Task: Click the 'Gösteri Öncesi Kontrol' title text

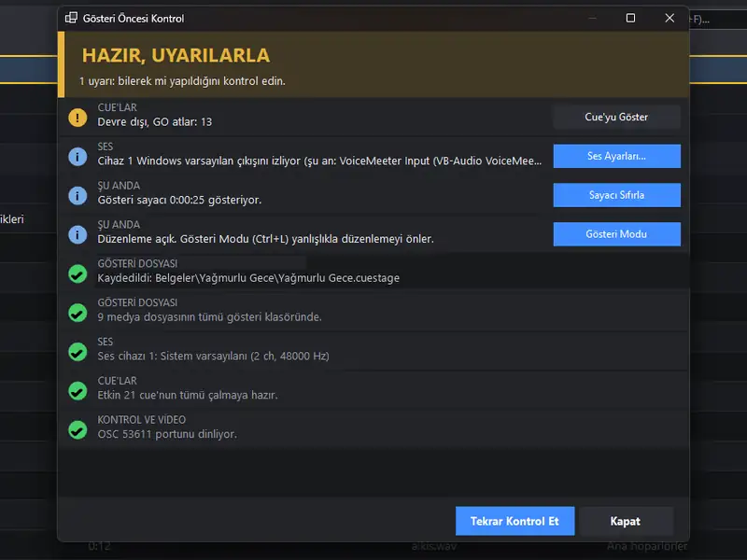Action: pos(134,19)
